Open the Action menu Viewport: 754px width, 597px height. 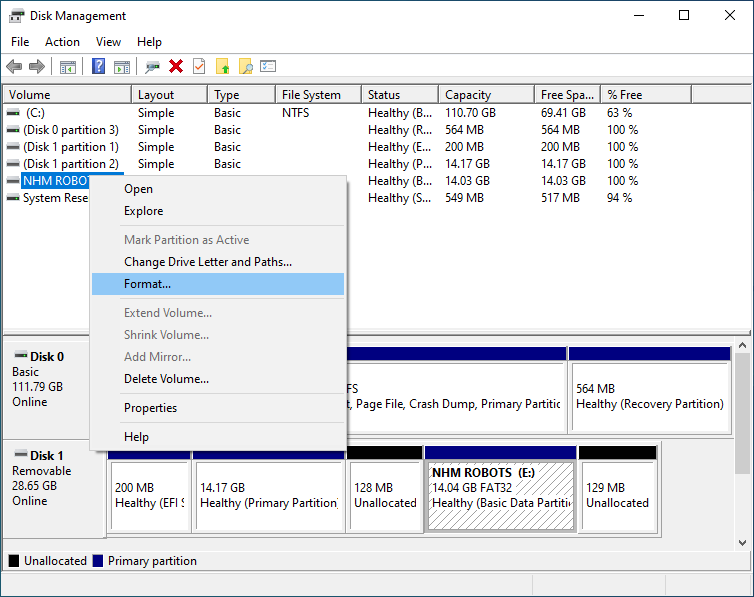click(63, 42)
